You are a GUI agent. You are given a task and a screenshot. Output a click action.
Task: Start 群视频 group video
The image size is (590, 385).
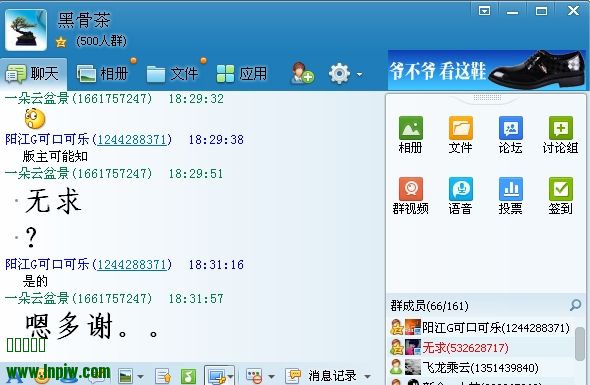[411, 189]
